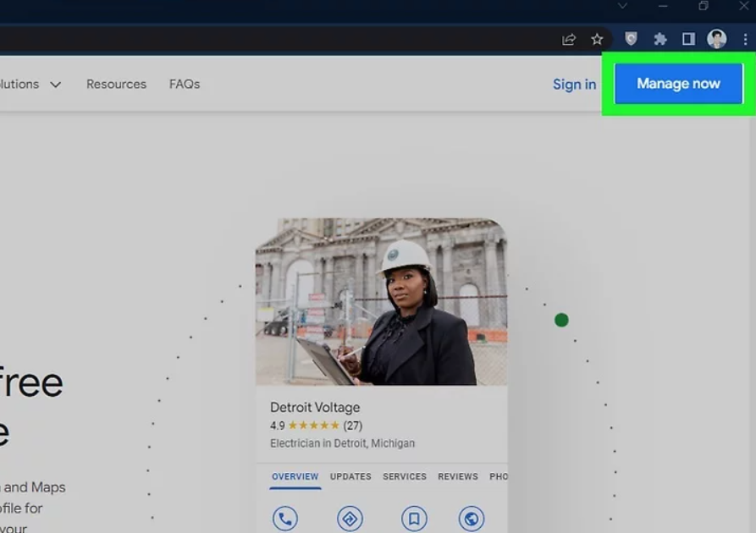Screen dimensions: 756x533
Task: Open the Chrome three-dot menu
Action: 745,39
